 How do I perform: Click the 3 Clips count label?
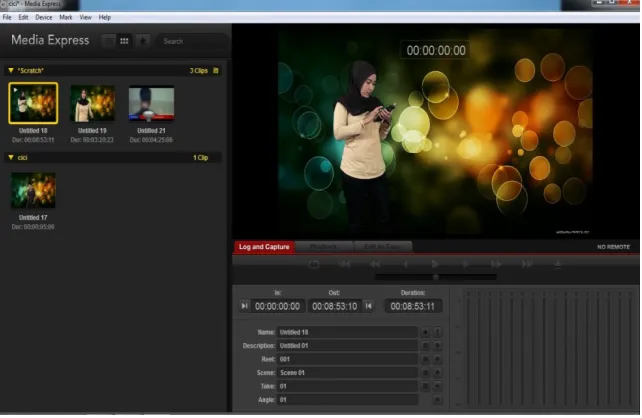(x=199, y=71)
